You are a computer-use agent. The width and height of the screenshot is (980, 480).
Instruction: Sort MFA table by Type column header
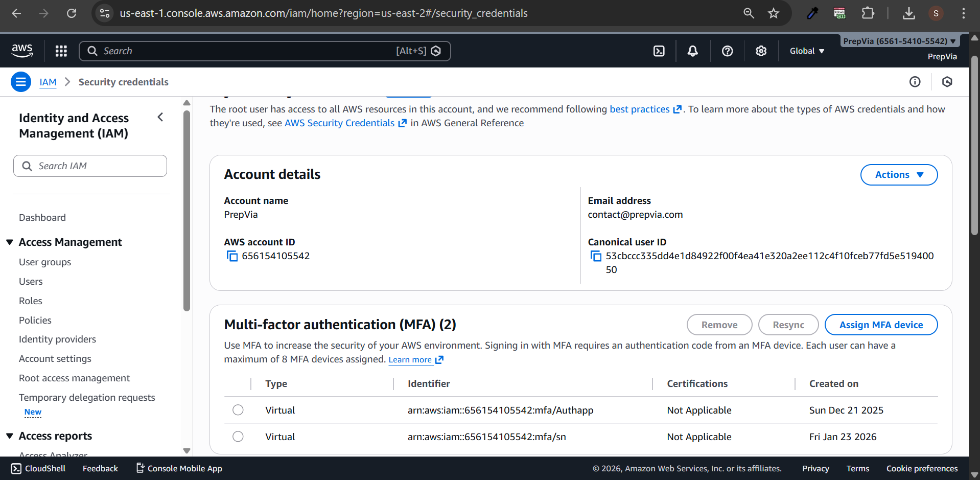click(x=276, y=384)
